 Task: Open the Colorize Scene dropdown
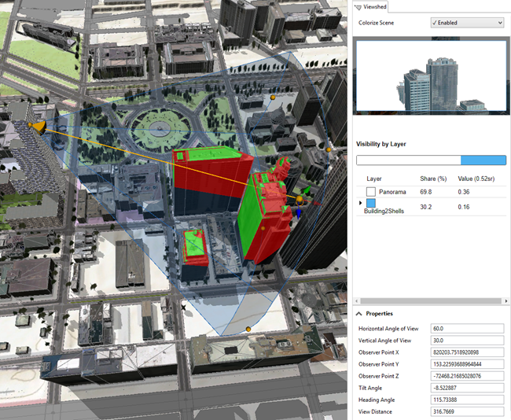point(466,23)
